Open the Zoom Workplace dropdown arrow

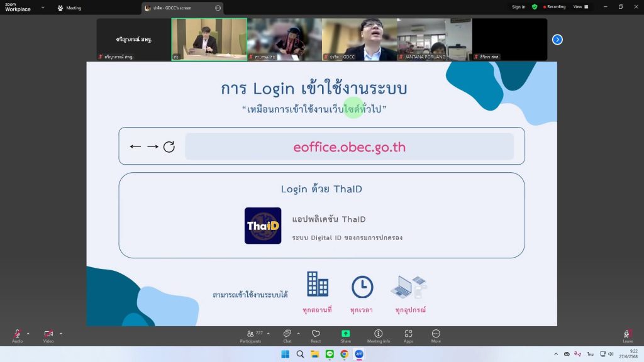(x=43, y=8)
